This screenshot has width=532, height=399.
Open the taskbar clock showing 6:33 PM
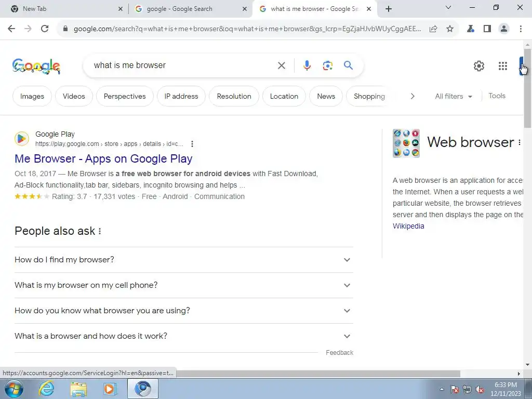tap(506, 389)
